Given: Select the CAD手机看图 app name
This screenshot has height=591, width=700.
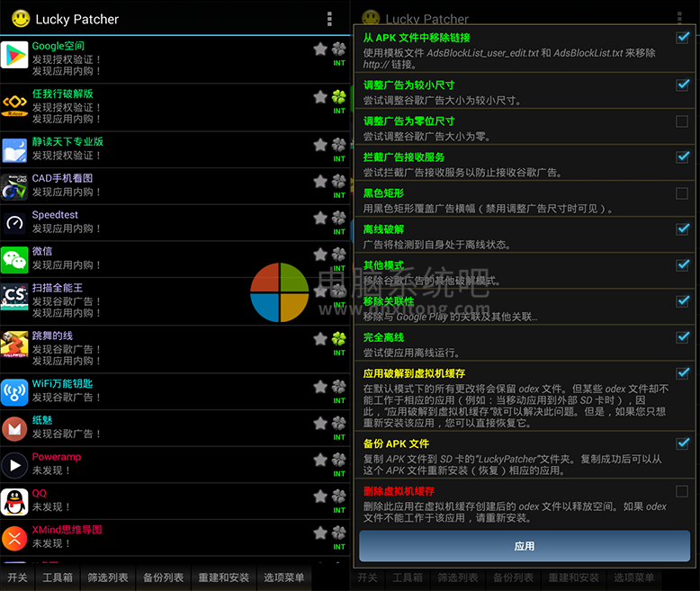Looking at the screenshot, I should 62,178.
